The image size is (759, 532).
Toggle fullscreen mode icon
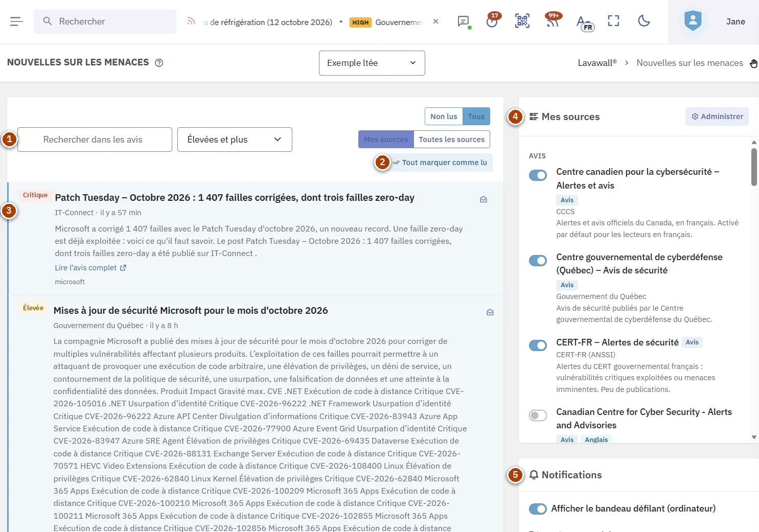point(613,21)
